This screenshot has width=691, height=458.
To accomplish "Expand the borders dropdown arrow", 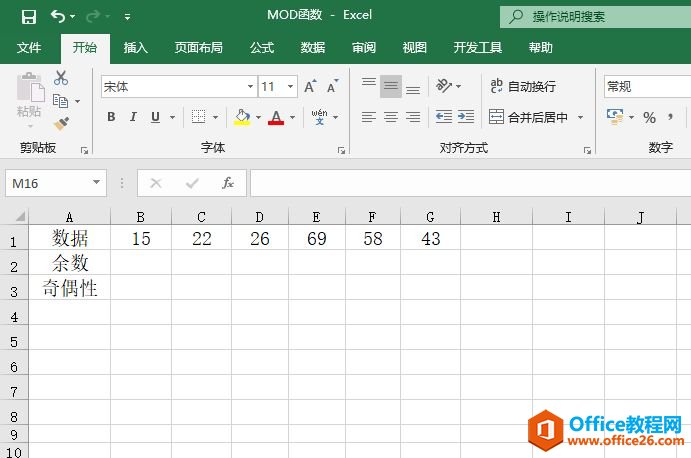I will click(x=215, y=117).
